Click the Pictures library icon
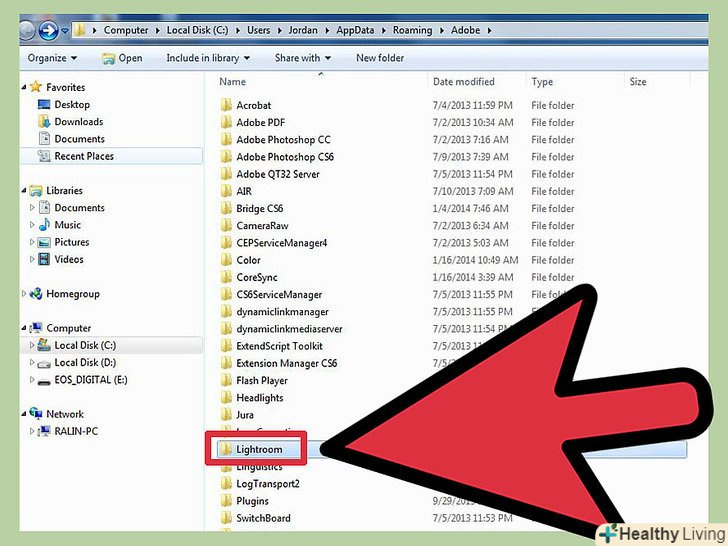728x546 pixels. click(x=44, y=242)
